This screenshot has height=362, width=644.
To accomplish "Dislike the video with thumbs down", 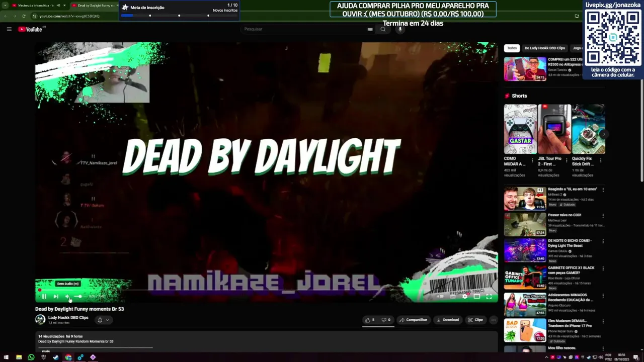I will click(386, 320).
